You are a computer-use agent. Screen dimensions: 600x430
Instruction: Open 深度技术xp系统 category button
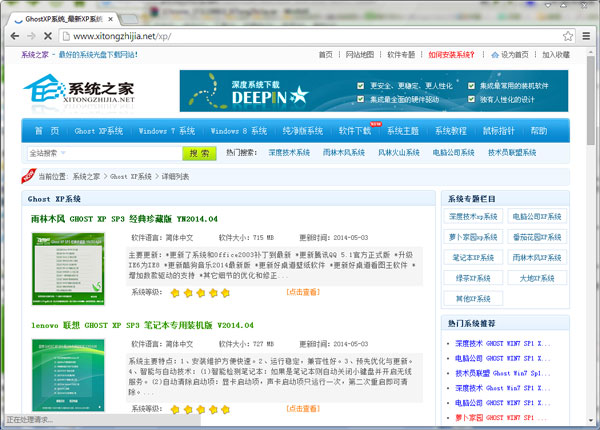click(473, 217)
